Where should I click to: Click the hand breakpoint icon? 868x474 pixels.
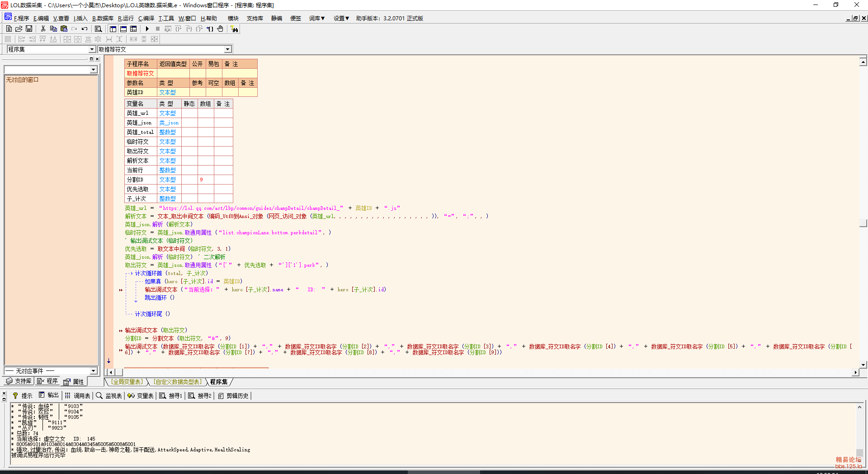(220, 28)
